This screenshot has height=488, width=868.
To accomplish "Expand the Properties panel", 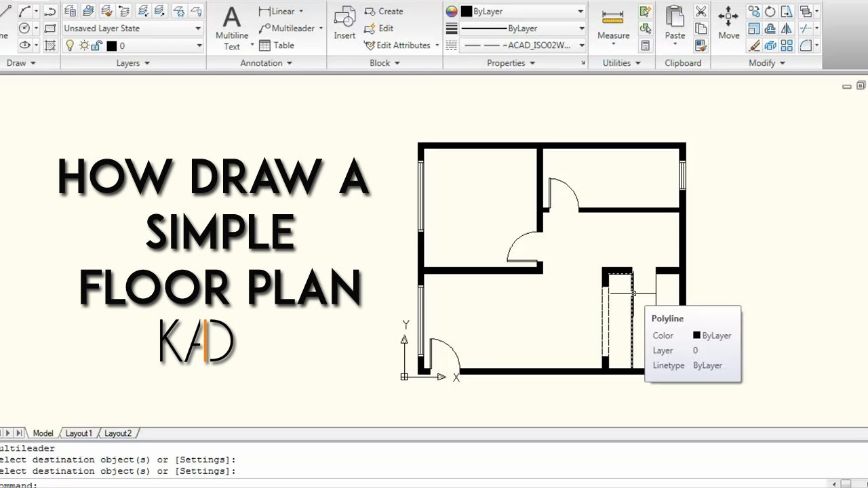I will (511, 63).
